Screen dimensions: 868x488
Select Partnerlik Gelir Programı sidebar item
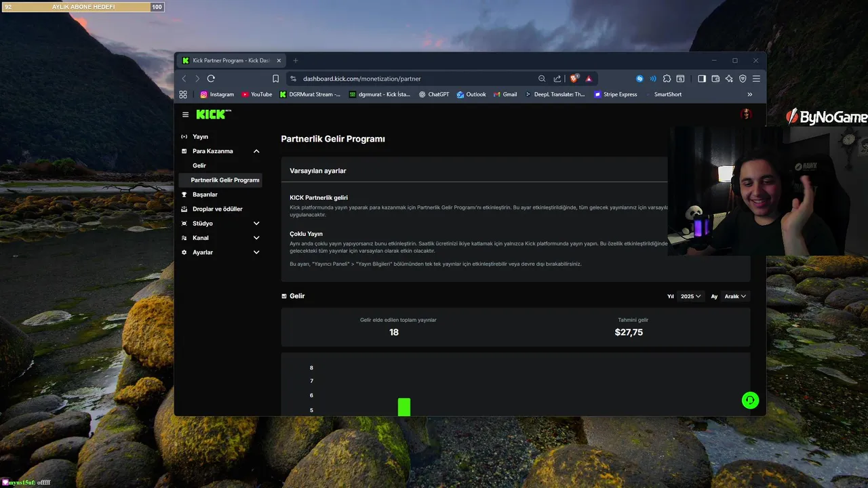220,180
